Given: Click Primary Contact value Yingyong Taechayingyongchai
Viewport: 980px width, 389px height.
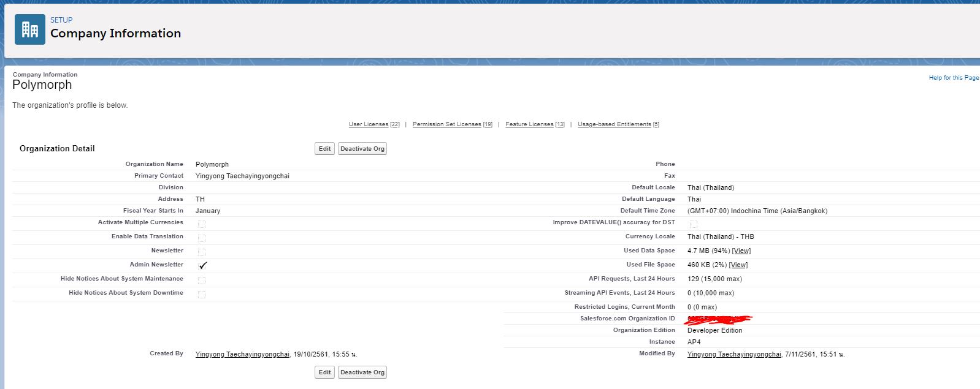Looking at the screenshot, I should click(242, 176).
